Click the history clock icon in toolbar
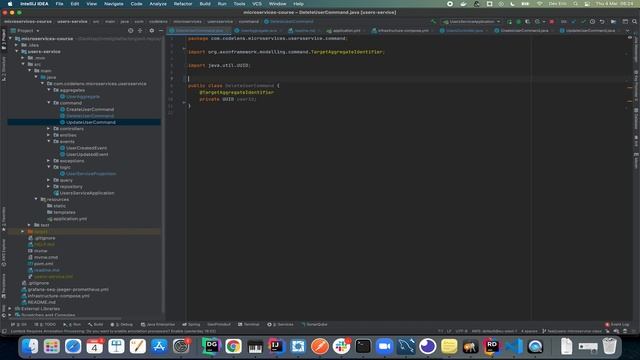640x360 pixels. [x=592, y=22]
